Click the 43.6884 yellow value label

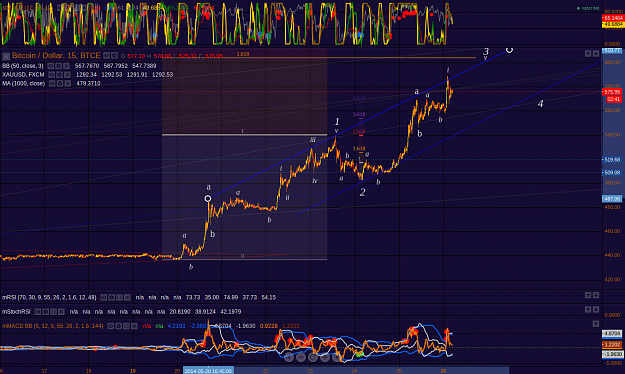coord(613,24)
